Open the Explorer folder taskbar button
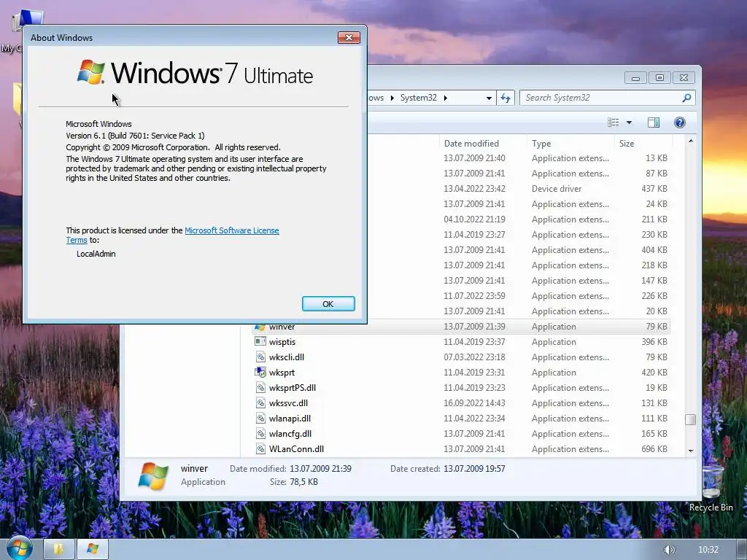The height and width of the screenshot is (560, 747). [x=58, y=549]
